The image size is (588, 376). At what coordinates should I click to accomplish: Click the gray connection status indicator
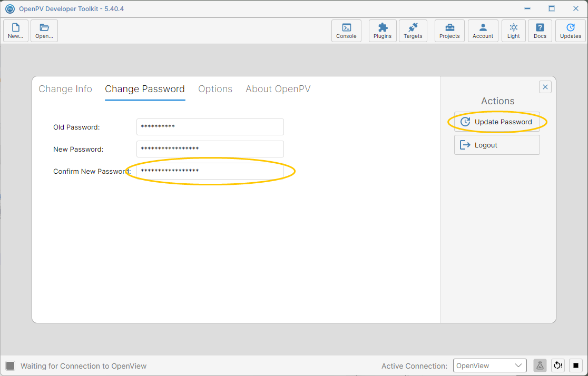point(11,365)
